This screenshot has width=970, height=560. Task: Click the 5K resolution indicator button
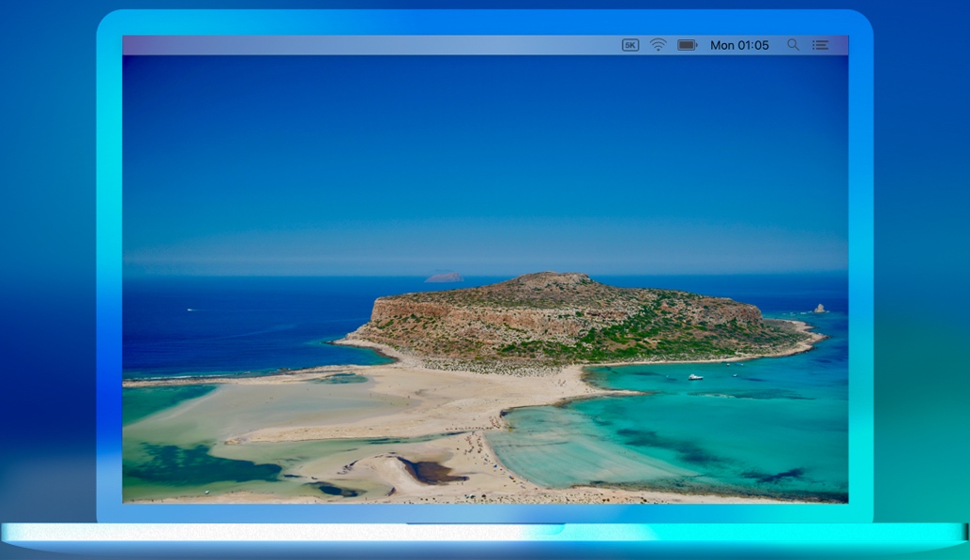pyautogui.click(x=629, y=44)
